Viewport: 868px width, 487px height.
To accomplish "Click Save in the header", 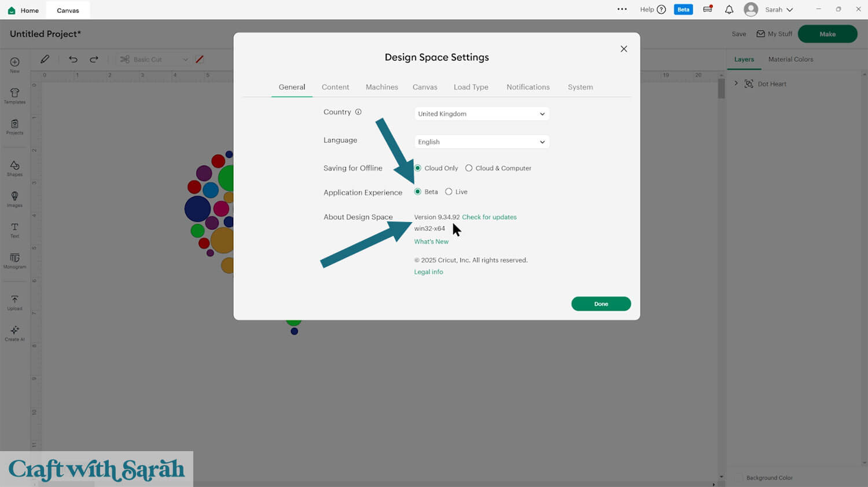I will tap(739, 34).
